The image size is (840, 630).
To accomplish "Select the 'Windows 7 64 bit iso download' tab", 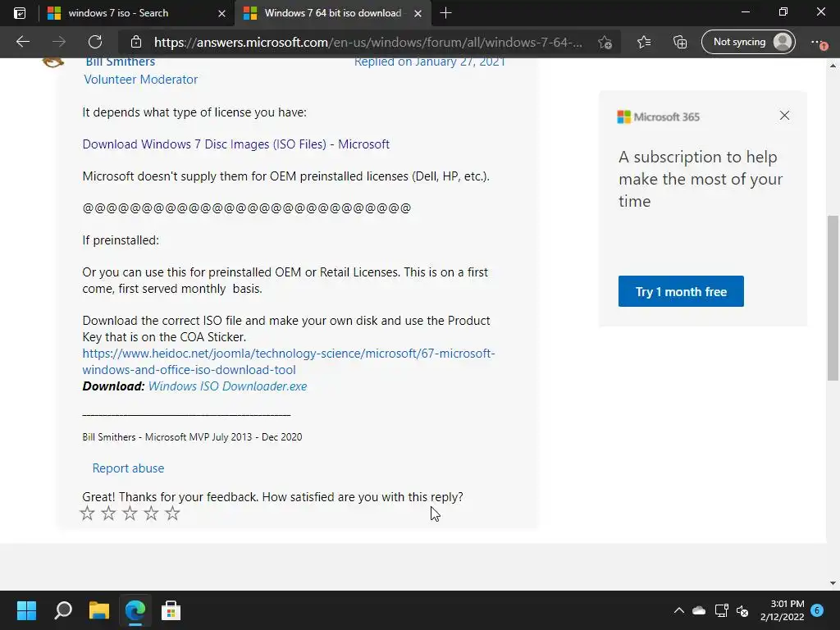I will pyautogui.click(x=332, y=13).
